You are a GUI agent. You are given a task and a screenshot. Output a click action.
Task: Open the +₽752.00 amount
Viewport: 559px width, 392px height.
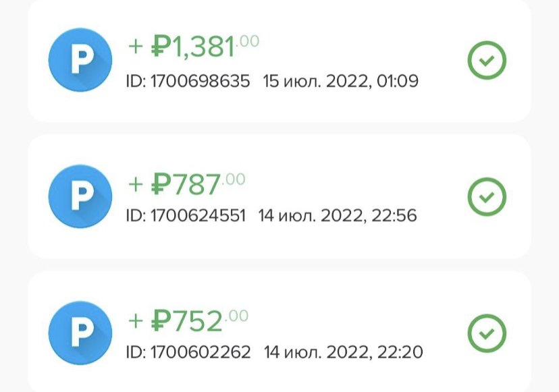pyautogui.click(x=188, y=320)
